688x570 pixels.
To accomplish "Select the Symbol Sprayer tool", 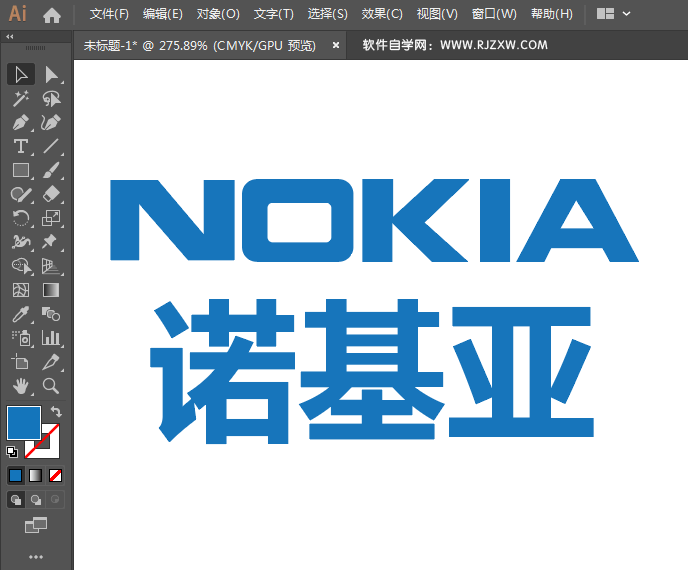I will click(x=21, y=338).
